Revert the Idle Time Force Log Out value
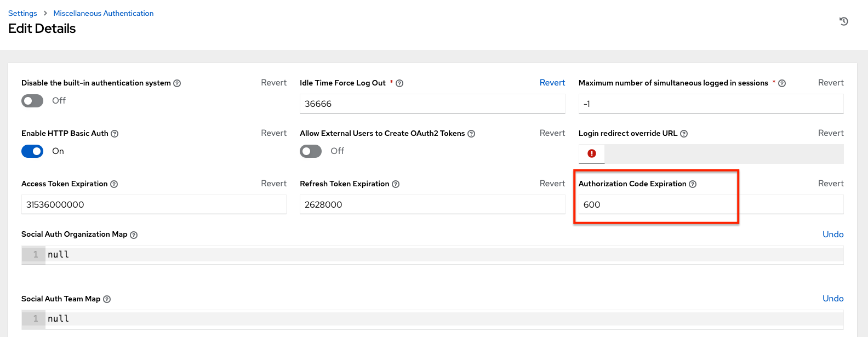This screenshot has height=337, width=868. pos(552,83)
